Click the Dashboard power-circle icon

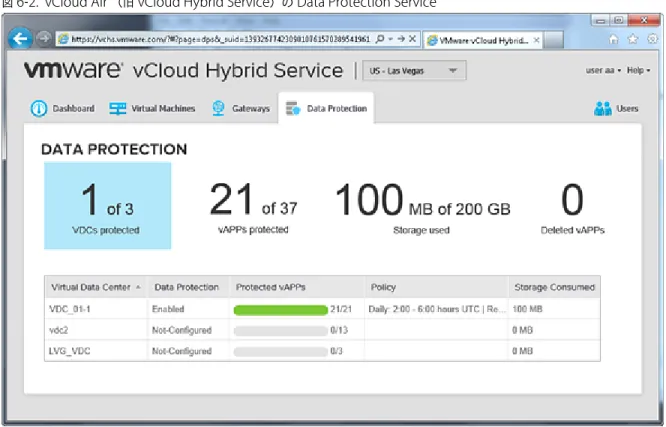(39, 109)
